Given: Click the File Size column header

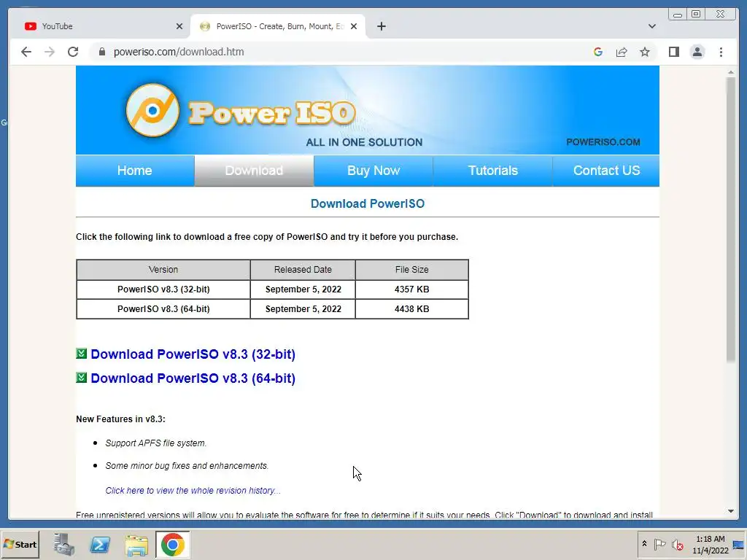Looking at the screenshot, I should pyautogui.click(x=412, y=270).
